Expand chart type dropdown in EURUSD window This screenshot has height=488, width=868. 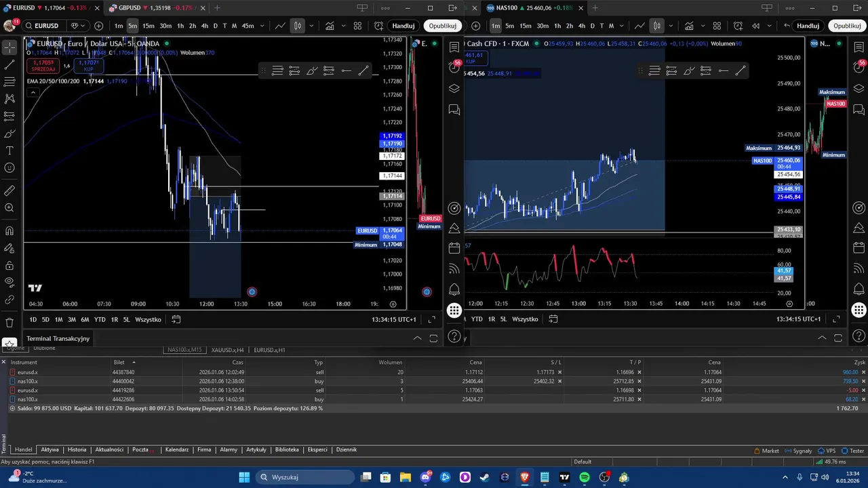[311, 26]
